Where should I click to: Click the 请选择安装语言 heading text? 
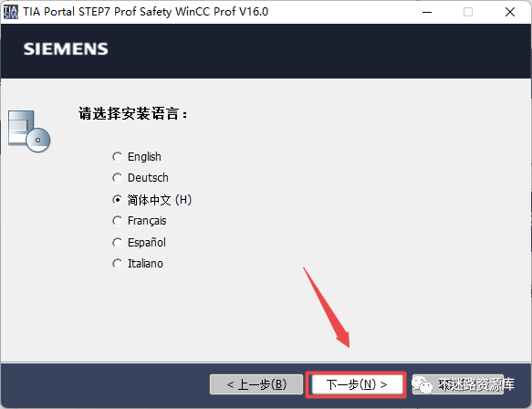coord(132,114)
